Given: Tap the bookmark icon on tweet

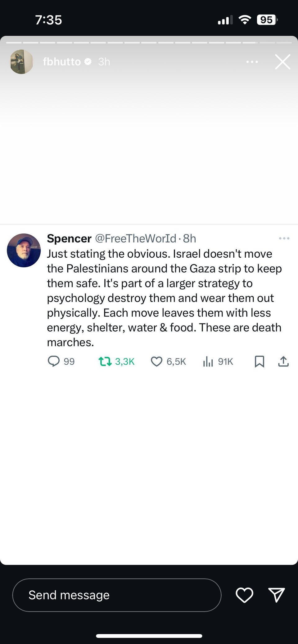Looking at the screenshot, I should pyautogui.click(x=259, y=362).
